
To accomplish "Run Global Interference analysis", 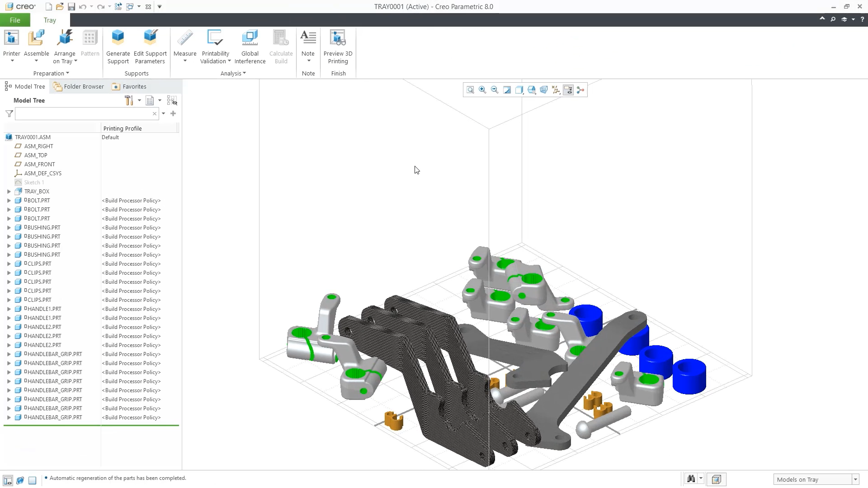I will click(250, 46).
